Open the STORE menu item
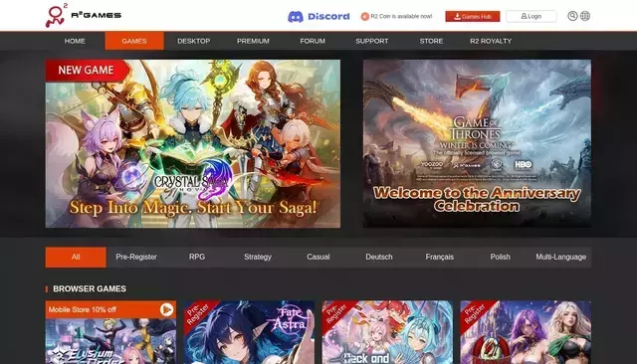 [x=431, y=41]
